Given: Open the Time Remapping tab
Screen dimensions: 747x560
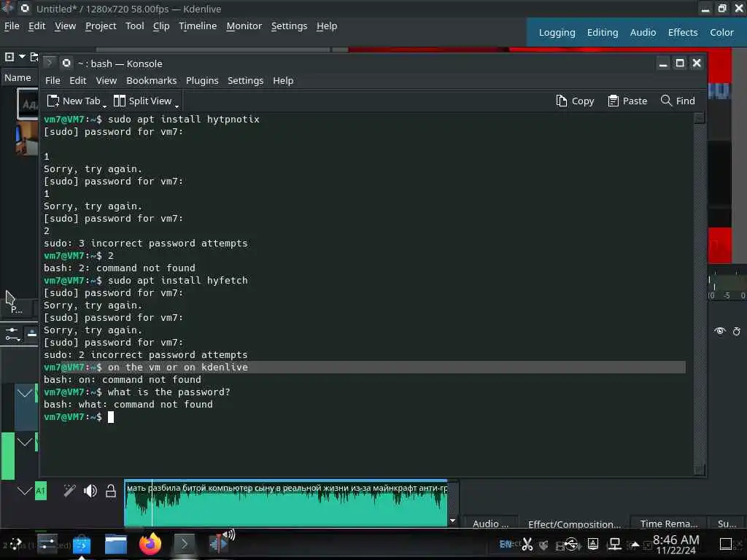Looking at the screenshot, I should coord(668,524).
